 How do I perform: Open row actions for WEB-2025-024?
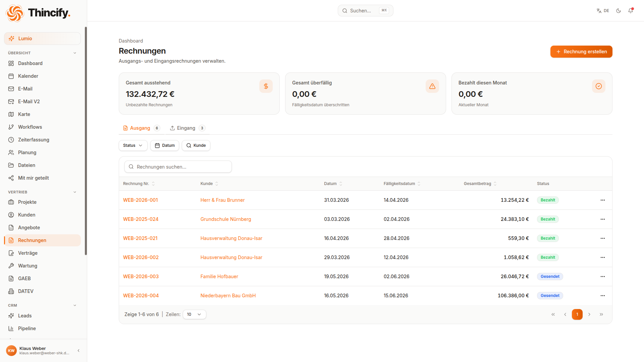(x=603, y=219)
